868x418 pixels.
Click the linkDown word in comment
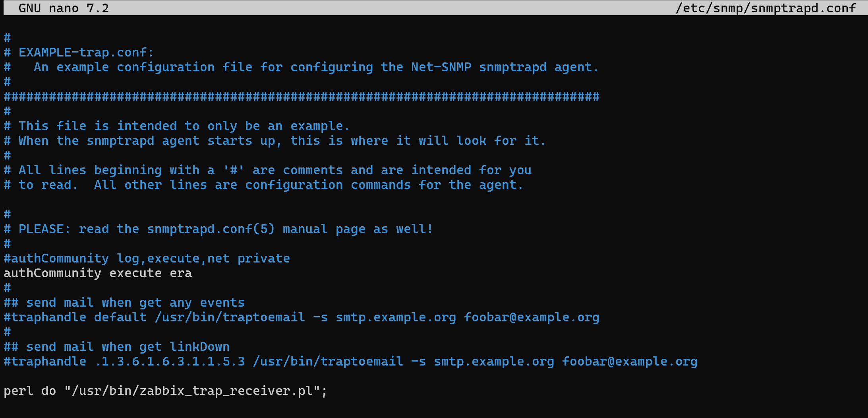[199, 347]
